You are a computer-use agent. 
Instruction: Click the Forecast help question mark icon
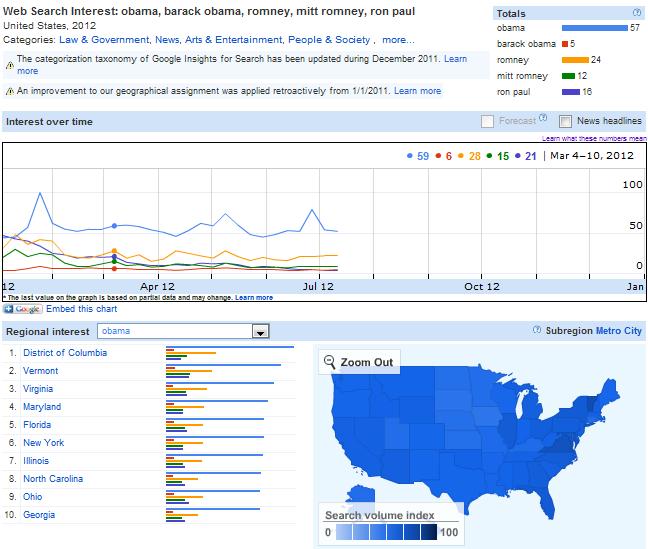(543, 118)
